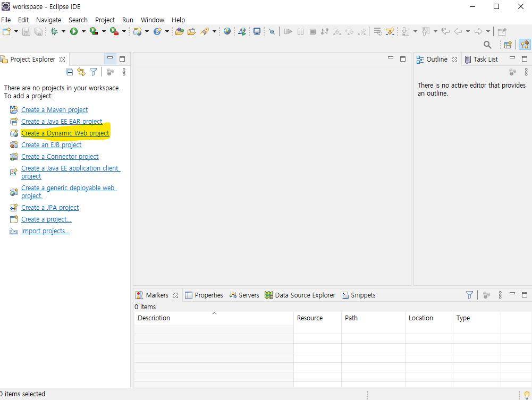Open the Project Explorer filter funnel icon
532x400 pixels.
[x=94, y=72]
